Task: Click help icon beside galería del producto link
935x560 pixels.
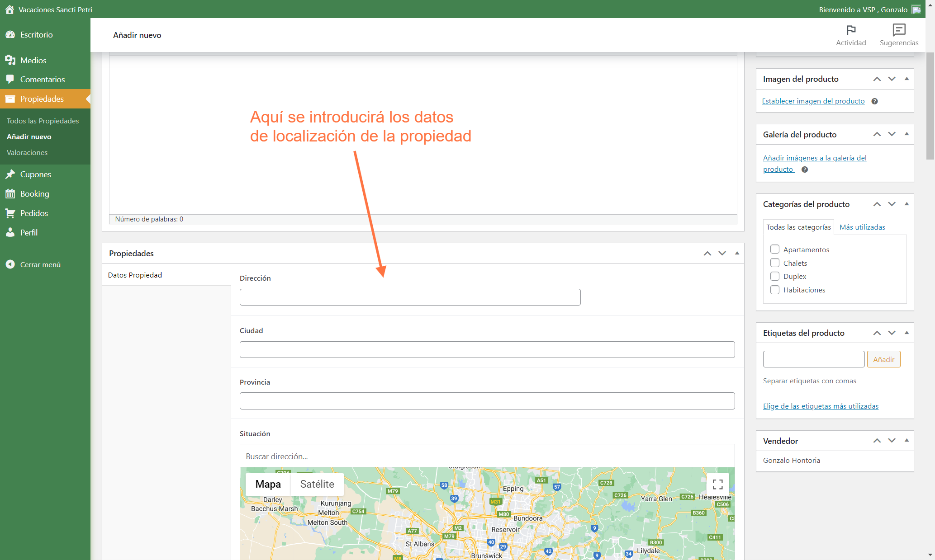Action: tap(805, 169)
